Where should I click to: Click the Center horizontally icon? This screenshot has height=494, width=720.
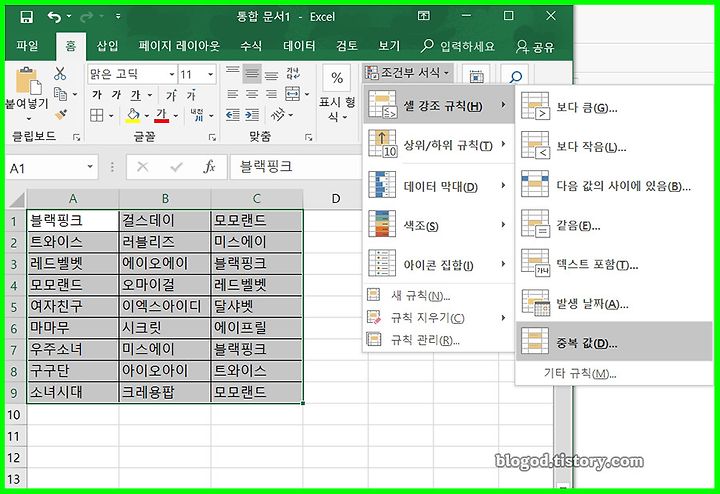(x=252, y=94)
